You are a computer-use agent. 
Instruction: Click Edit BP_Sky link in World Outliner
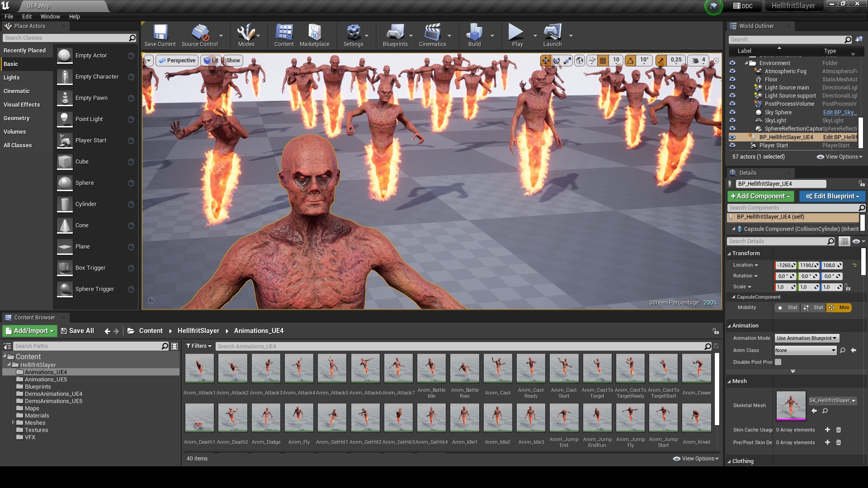click(x=839, y=112)
